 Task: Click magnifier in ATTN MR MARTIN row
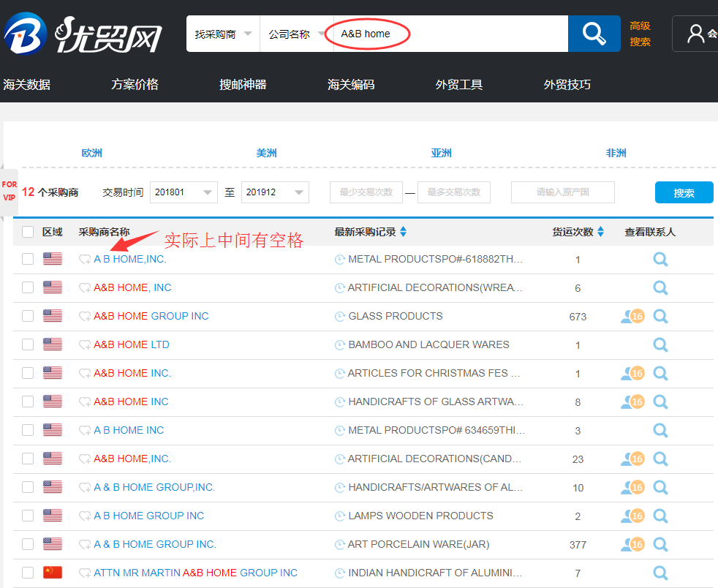[x=660, y=573]
